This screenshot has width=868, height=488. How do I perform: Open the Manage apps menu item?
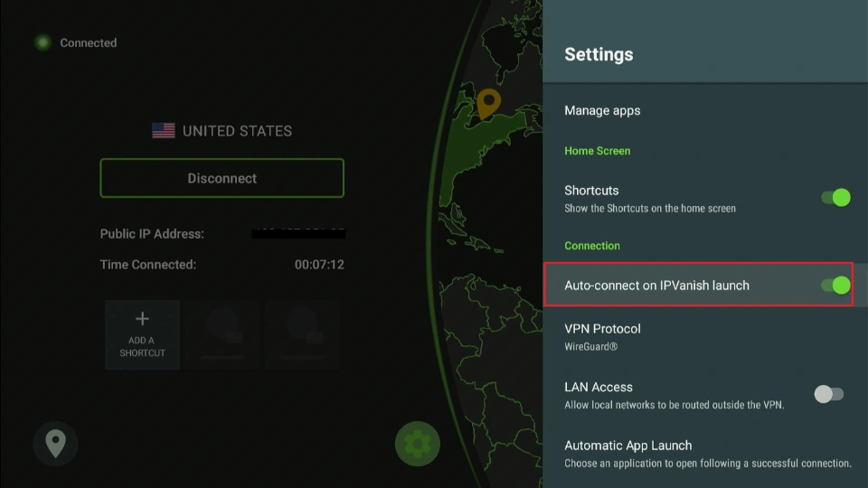[602, 110]
